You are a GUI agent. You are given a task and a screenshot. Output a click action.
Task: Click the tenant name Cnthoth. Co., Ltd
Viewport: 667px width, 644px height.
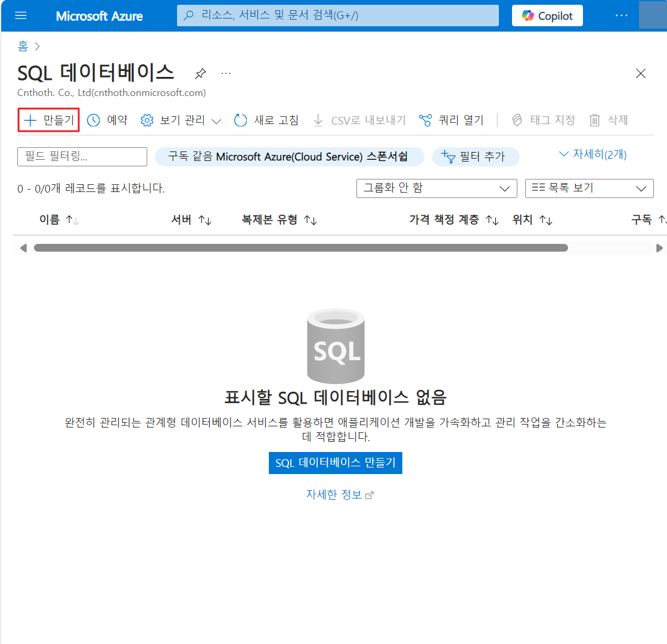point(111,93)
